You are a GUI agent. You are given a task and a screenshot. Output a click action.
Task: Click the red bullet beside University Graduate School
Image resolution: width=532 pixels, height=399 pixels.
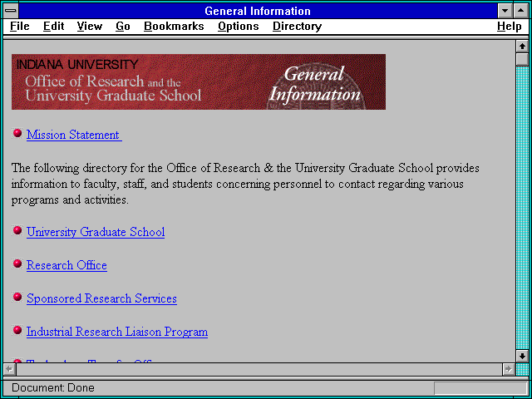point(17,230)
